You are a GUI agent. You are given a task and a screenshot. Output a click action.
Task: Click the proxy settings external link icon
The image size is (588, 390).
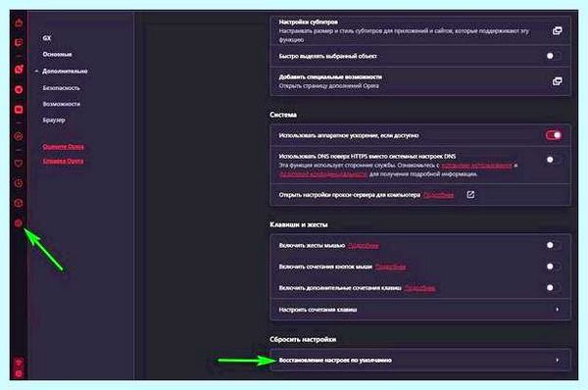470,194
